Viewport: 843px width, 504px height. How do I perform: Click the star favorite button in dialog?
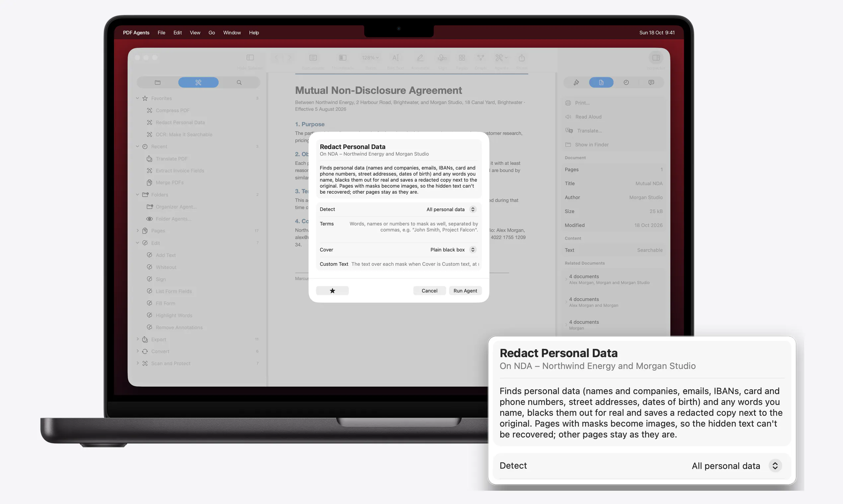coord(333,291)
